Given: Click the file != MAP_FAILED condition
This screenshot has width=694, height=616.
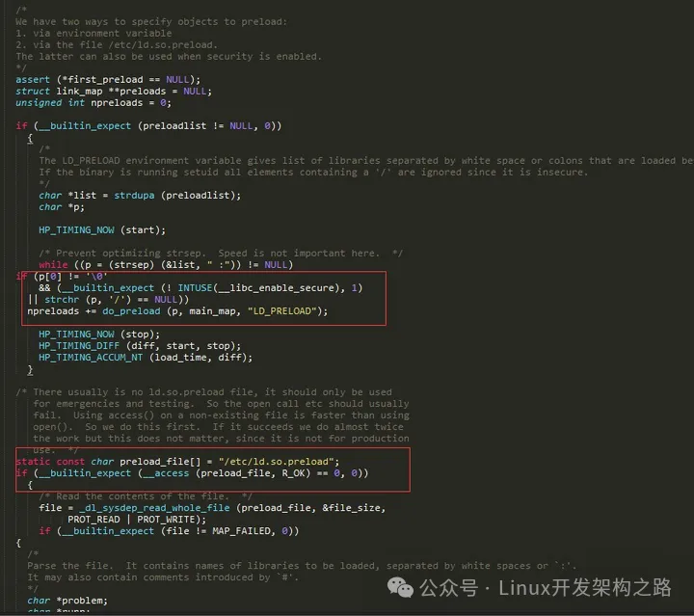Looking at the screenshot, I should tap(169, 530).
